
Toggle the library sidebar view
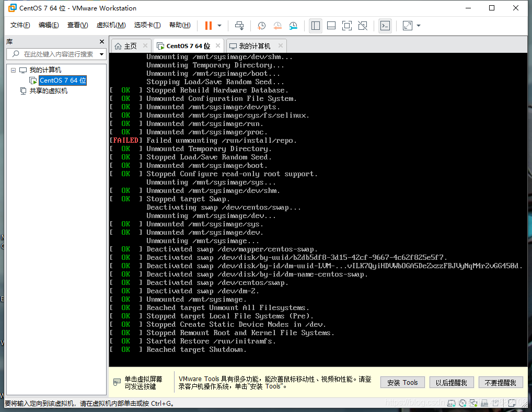pos(316,26)
